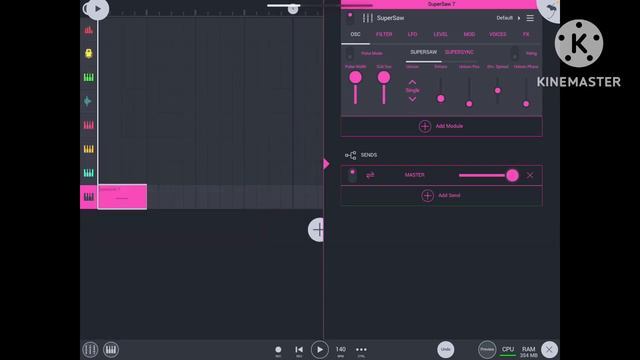640x360 pixels.
Task: Select the red drum track icon
Action: 89,30
